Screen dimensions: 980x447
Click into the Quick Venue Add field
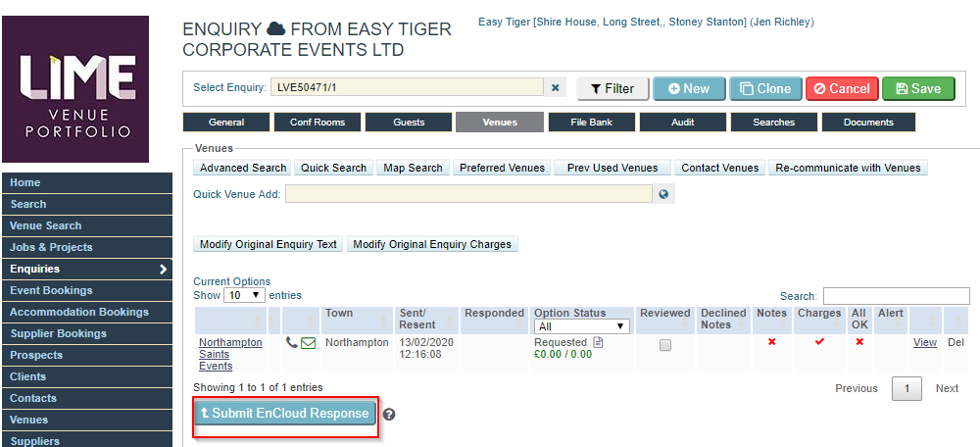(469, 194)
